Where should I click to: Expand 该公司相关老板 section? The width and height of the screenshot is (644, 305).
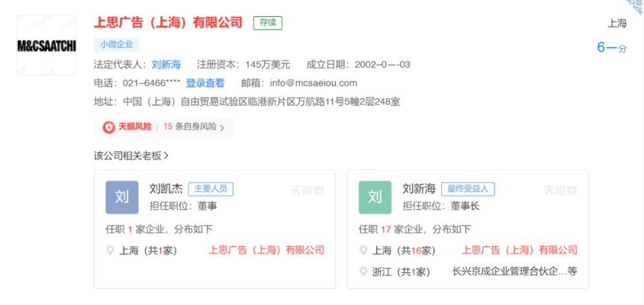(x=131, y=156)
